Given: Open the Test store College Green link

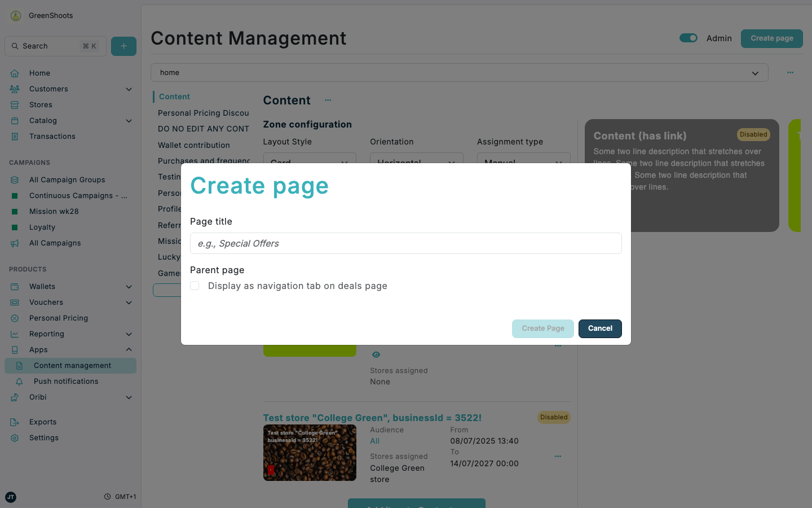Looking at the screenshot, I should click(372, 418).
